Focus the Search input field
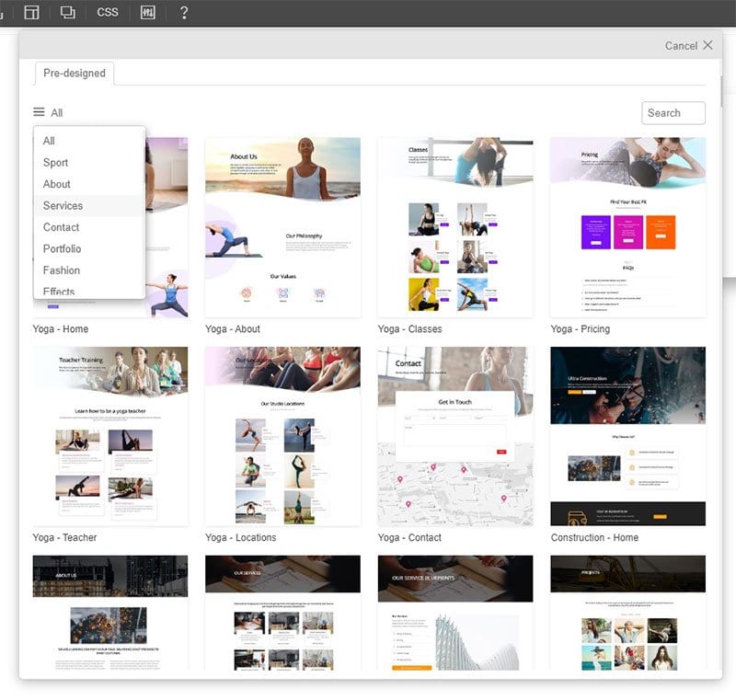The width and height of the screenshot is (736, 700). [673, 113]
